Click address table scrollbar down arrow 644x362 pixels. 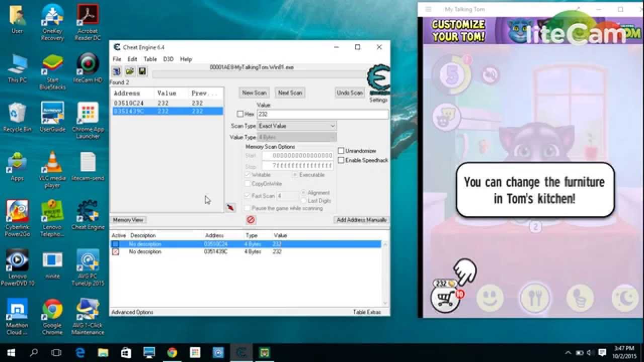[386, 303]
